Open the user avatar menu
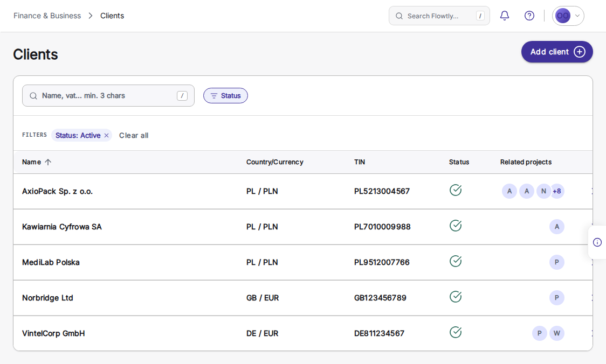This screenshot has height=364, width=606. 568,16
